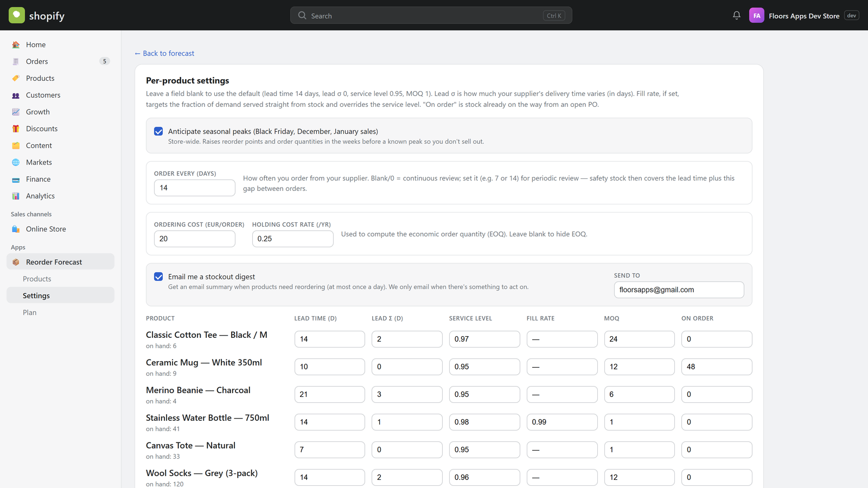This screenshot has width=868, height=488.
Task: Click Canvas Tote lead time field
Action: click(x=330, y=450)
